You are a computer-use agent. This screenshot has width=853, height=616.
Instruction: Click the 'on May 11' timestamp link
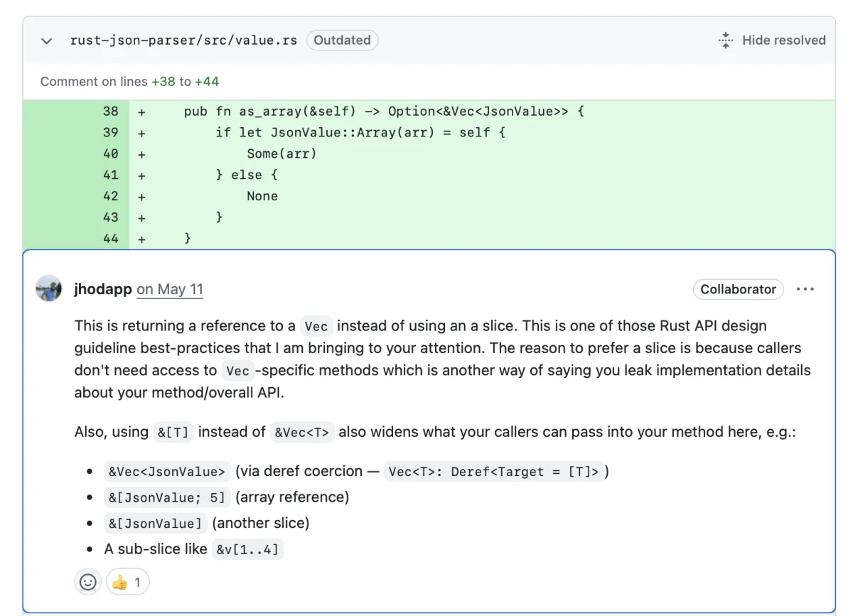170,289
